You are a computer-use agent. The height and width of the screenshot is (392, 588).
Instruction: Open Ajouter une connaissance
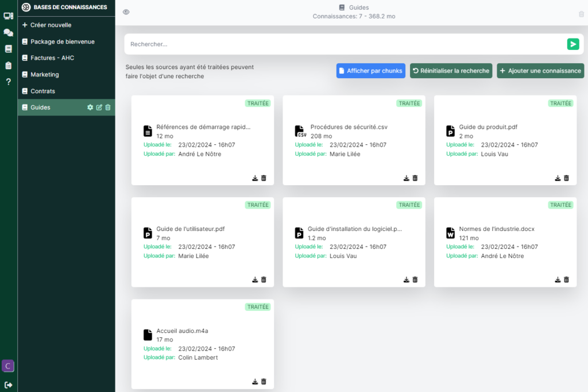540,71
